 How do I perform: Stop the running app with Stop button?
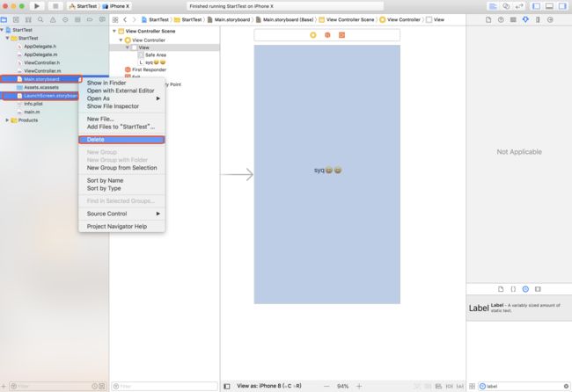click(x=55, y=6)
